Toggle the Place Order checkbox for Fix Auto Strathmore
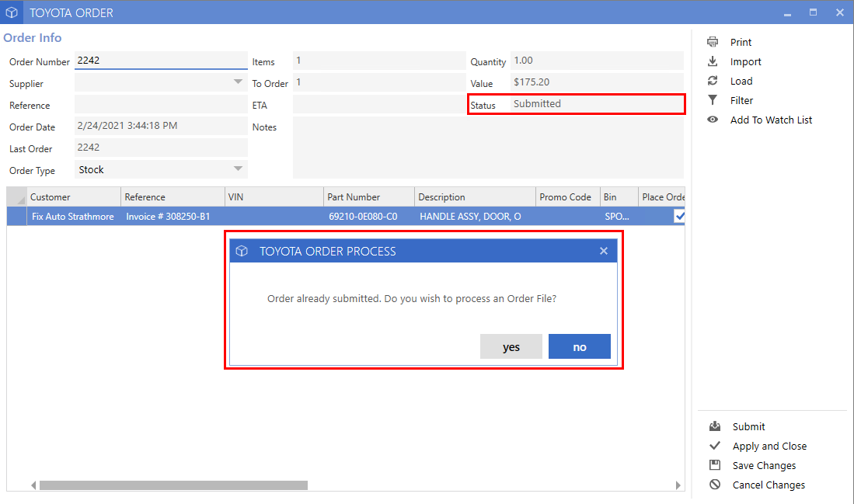854x504 pixels. [x=679, y=216]
